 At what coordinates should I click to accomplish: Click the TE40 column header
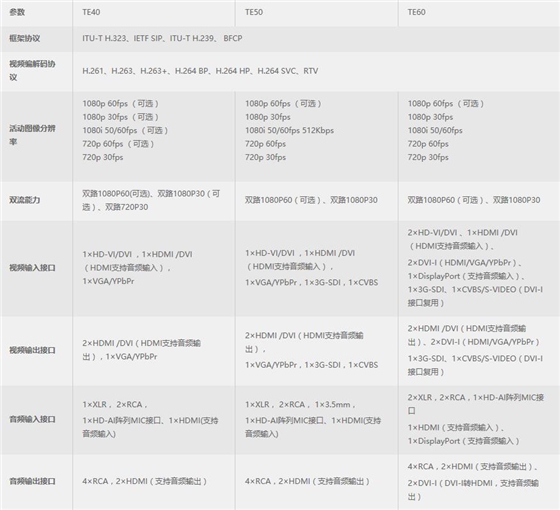click(91, 12)
